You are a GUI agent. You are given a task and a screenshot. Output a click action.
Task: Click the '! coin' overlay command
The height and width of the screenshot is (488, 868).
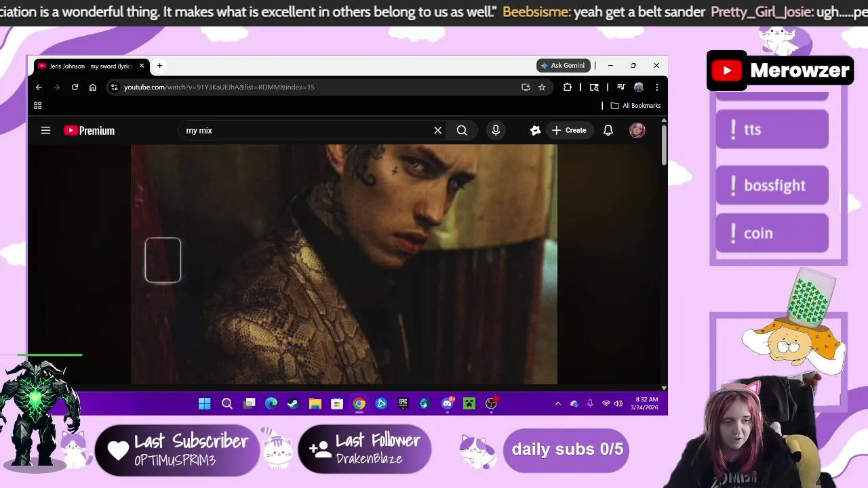772,233
